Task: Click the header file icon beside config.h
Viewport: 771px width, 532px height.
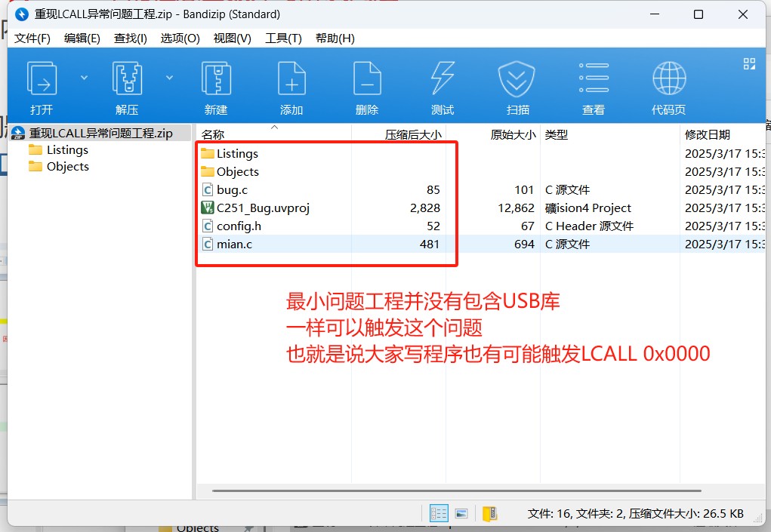Action: click(x=208, y=226)
